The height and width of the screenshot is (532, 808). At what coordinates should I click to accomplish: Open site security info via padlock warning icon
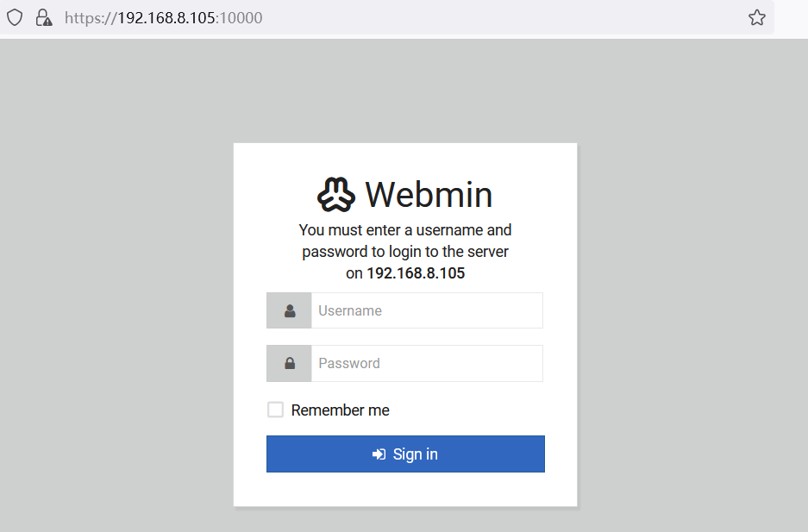pos(43,17)
